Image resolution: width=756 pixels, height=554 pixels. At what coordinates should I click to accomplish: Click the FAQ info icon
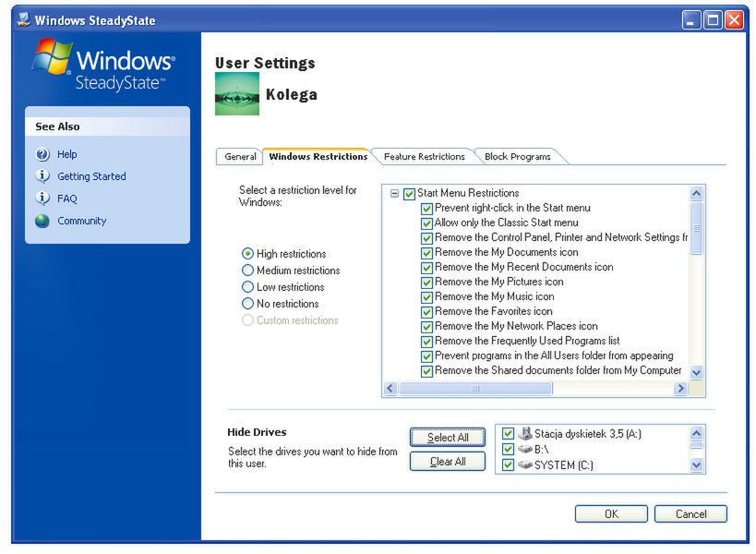point(42,199)
